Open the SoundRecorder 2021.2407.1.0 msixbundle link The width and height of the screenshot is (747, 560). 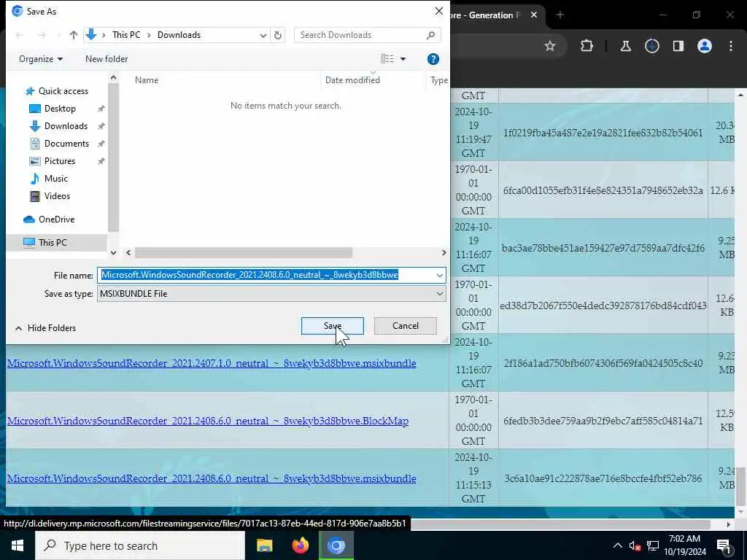212,363
